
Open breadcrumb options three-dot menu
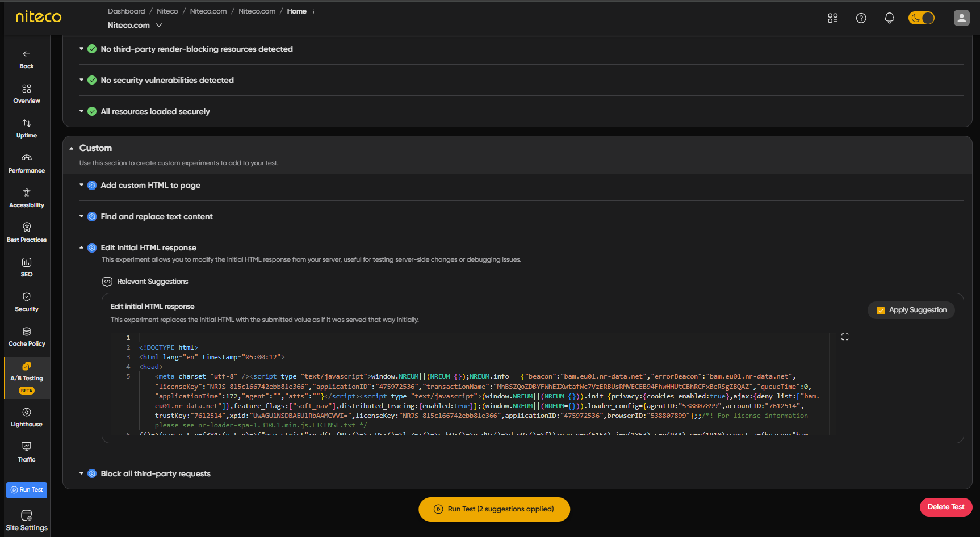pos(313,11)
